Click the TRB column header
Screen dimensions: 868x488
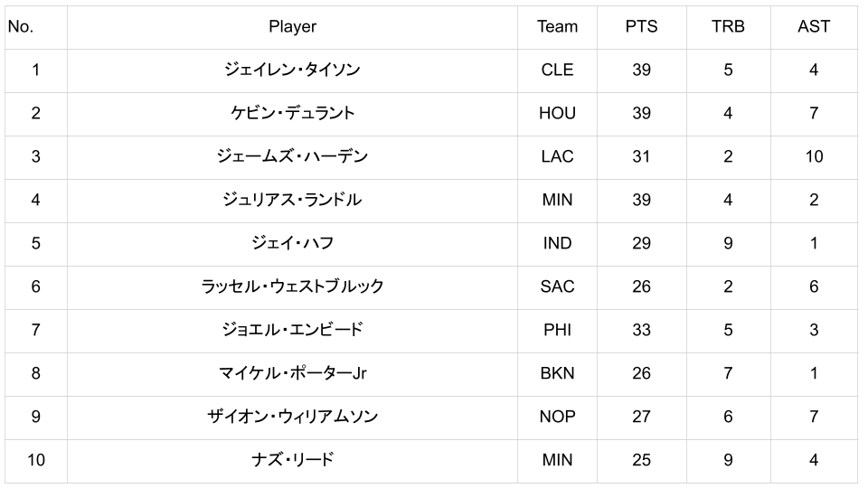pyautogui.click(x=728, y=27)
